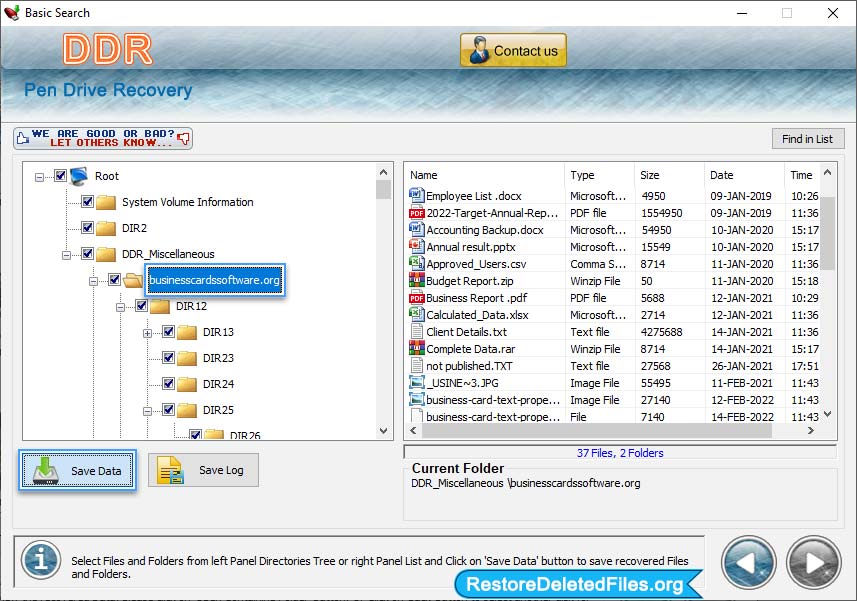The width and height of the screenshot is (857, 601).
Task: Click the directory tree scroll-down arrow
Action: (x=383, y=431)
